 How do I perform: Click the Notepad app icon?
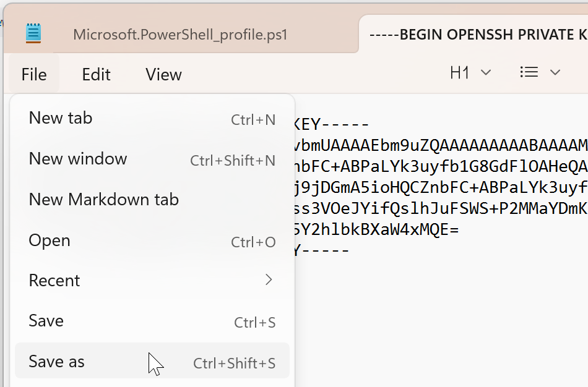tap(33, 33)
